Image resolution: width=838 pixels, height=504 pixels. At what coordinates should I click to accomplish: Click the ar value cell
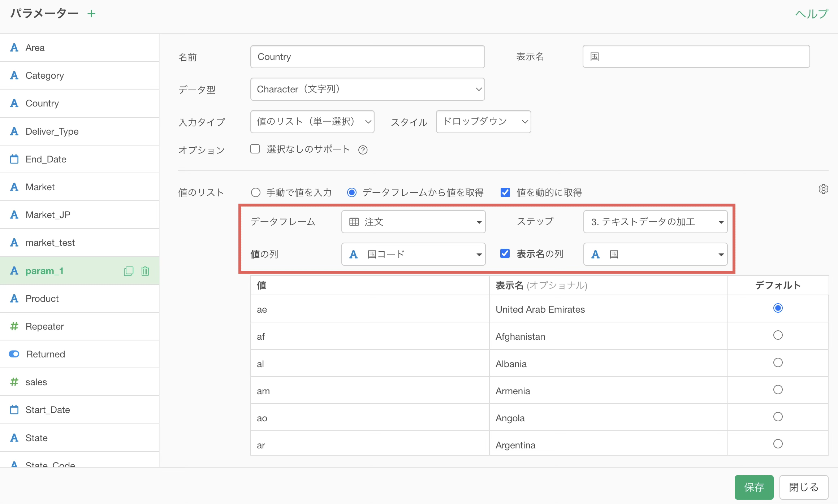[x=370, y=444]
